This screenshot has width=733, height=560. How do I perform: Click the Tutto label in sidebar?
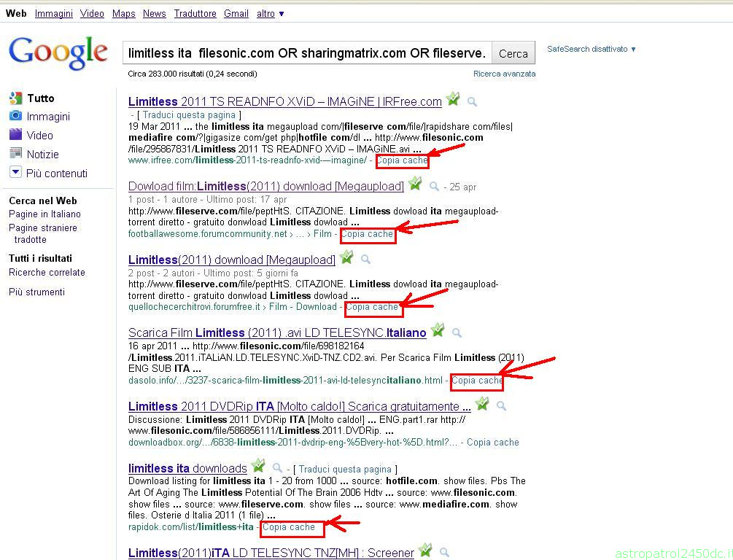41,98
